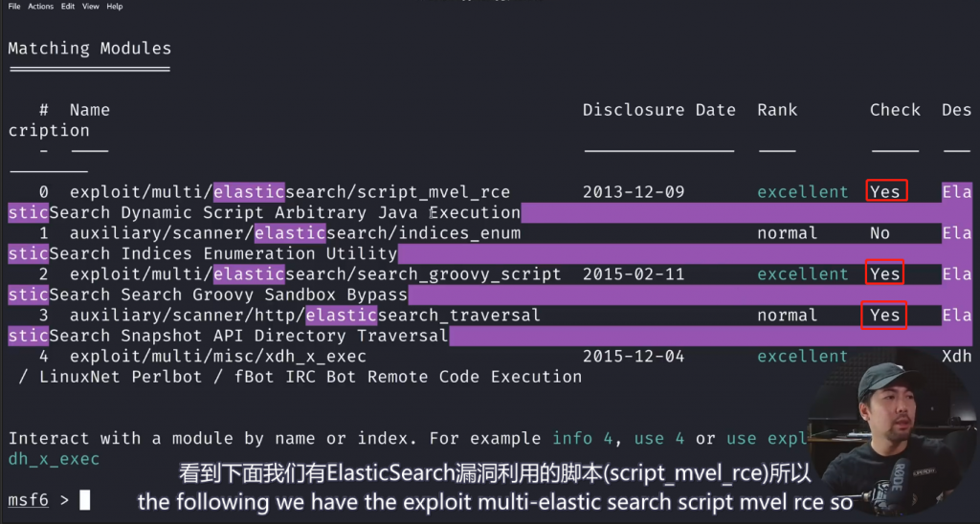Click the 'info 4' example command
980x524 pixels.
(583, 439)
